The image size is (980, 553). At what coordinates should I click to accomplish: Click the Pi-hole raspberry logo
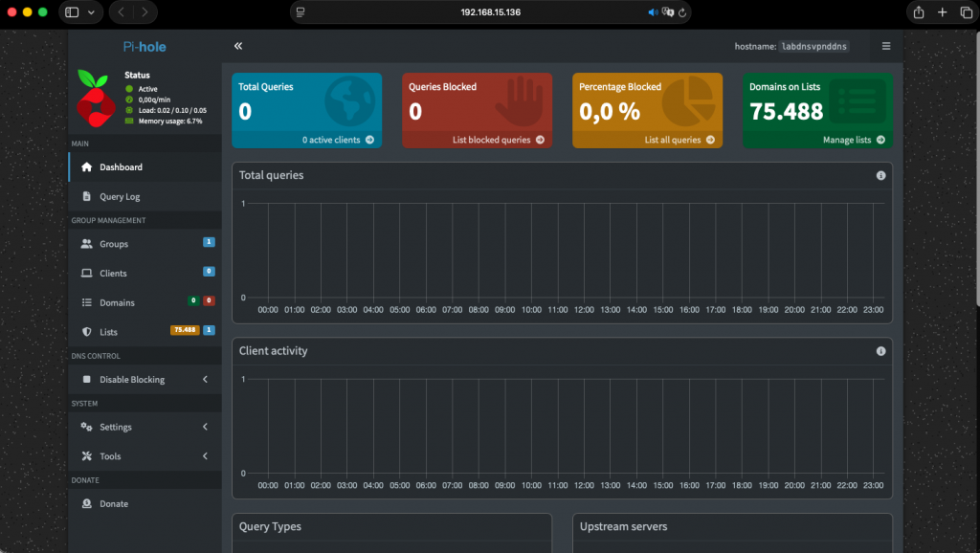96,99
